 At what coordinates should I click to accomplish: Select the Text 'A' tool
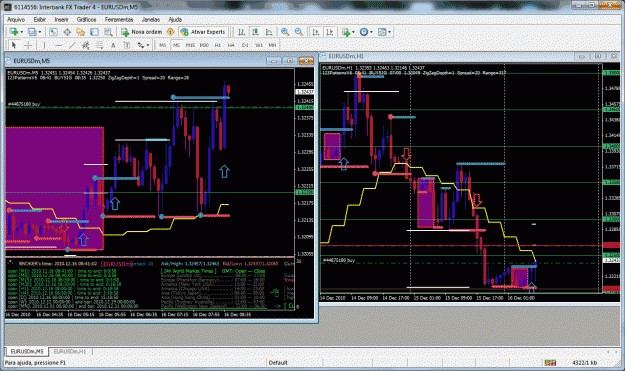113,45
